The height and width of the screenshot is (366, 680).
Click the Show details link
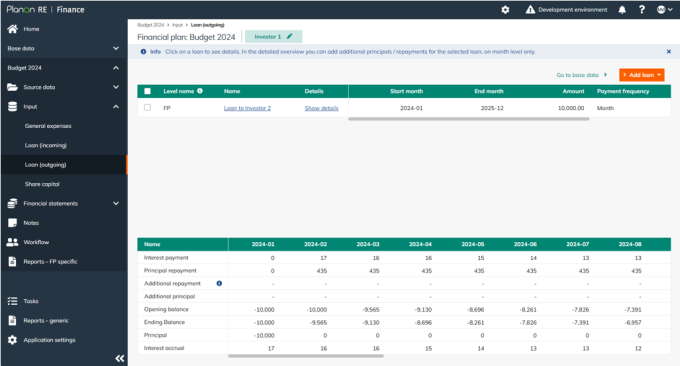point(321,108)
